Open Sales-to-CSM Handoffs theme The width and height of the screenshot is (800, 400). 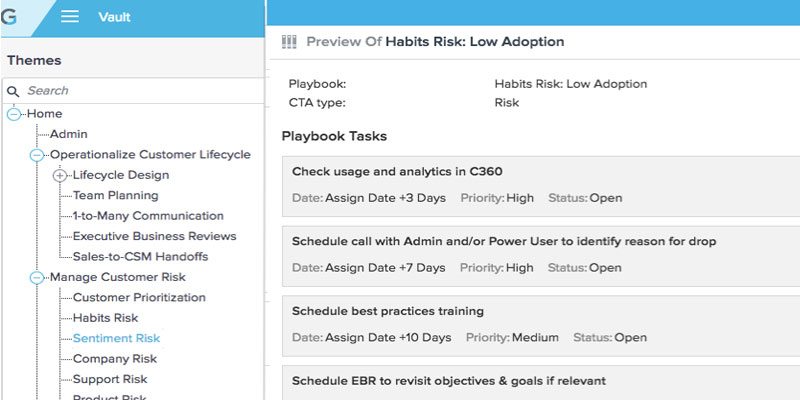[x=141, y=257]
